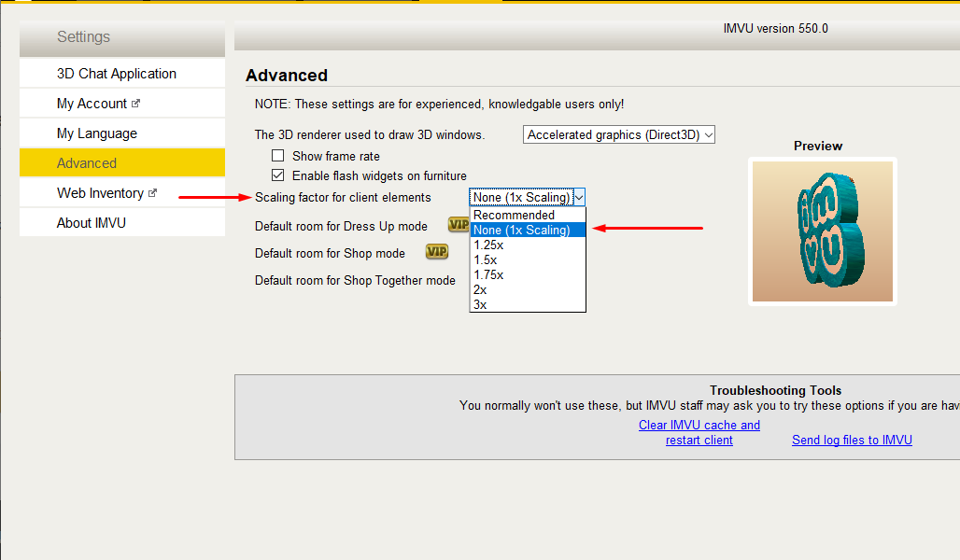
Task: Click the Default room for Shop Together mode label
Action: tap(355, 280)
